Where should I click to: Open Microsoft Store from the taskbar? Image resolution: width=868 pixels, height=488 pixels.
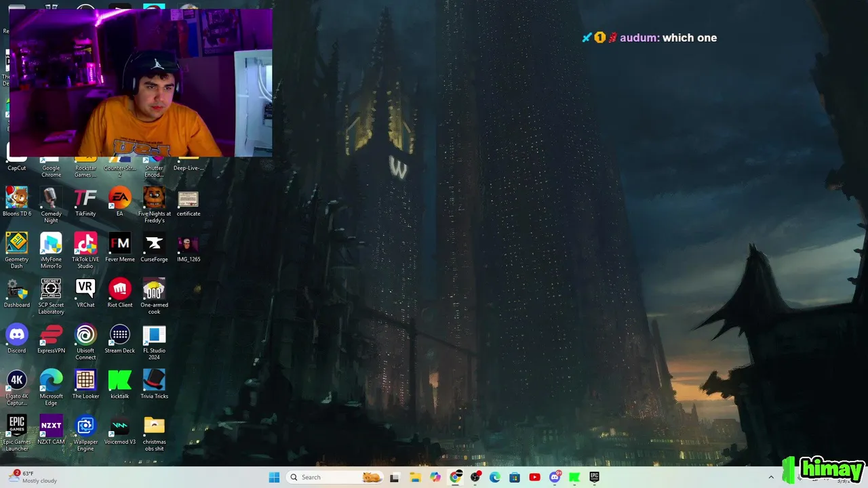tap(515, 477)
